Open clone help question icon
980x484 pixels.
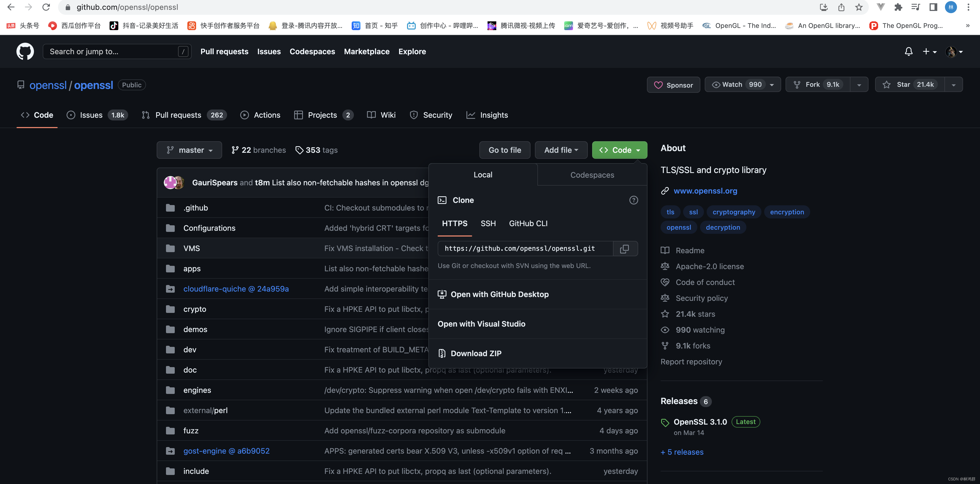634,200
